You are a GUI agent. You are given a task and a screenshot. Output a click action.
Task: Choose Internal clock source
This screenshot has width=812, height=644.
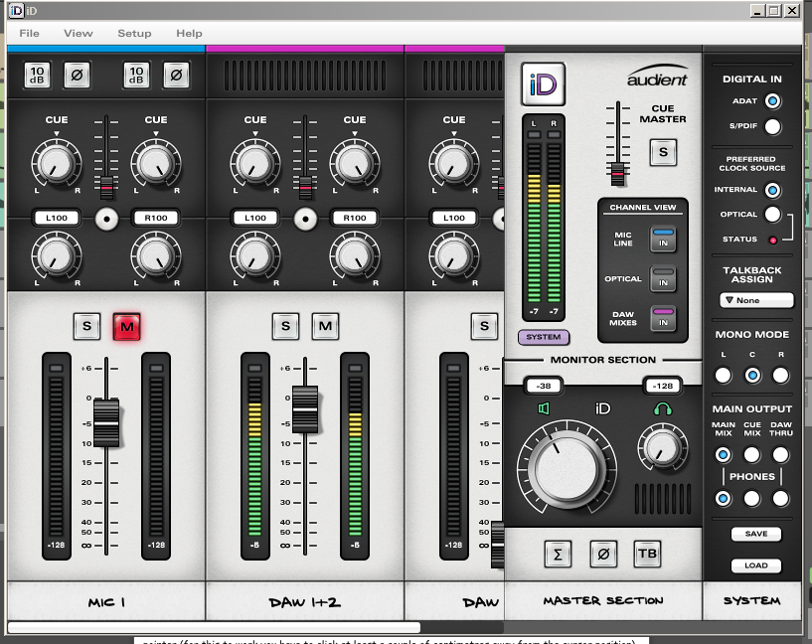coord(772,190)
